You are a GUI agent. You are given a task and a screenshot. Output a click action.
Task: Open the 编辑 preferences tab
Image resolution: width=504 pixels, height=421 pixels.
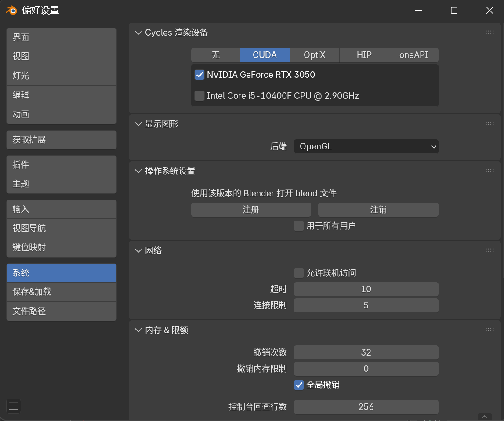click(62, 95)
